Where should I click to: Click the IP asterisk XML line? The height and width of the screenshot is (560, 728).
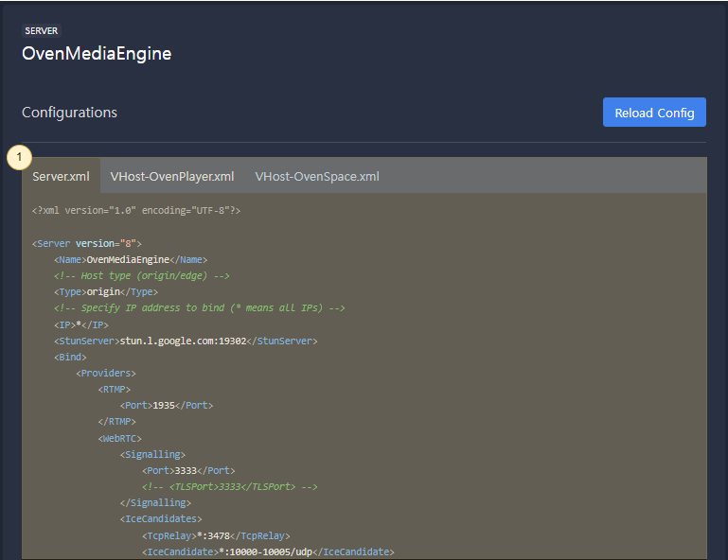click(81, 324)
